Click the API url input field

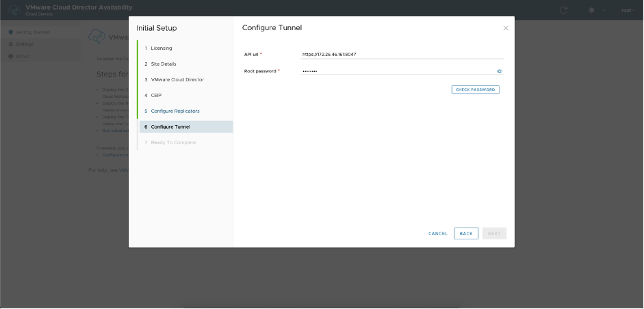(x=402, y=54)
